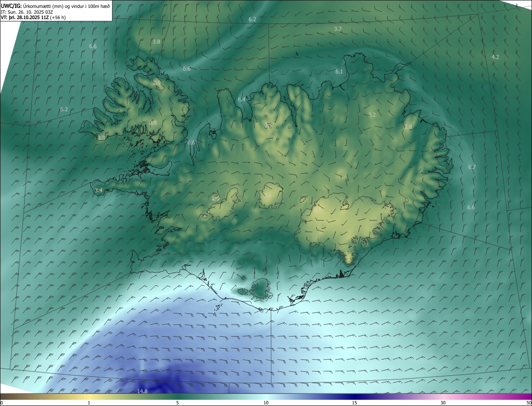Select the VT valid time line (+56 h)
Image resolution: width=532 pixels, height=406 pixels.
point(33,17)
